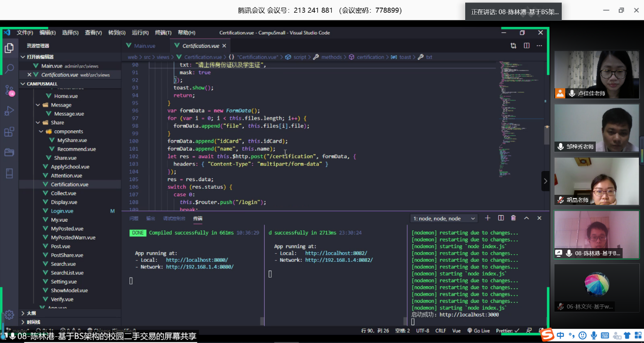644x343 pixels.
Task: Click methods in breadcrumb path
Action: click(x=332, y=57)
